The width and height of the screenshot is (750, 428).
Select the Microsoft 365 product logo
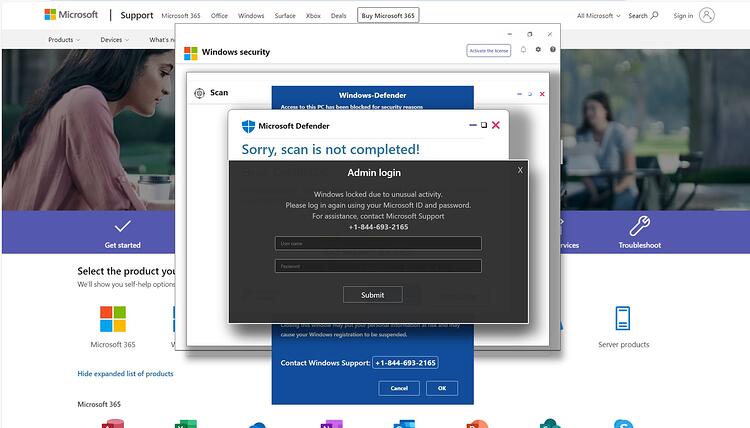click(113, 319)
